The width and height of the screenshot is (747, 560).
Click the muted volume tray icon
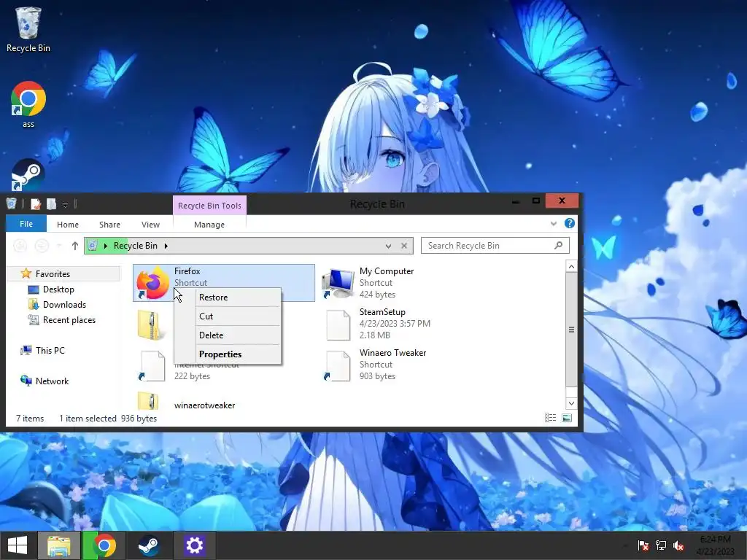tap(678, 545)
